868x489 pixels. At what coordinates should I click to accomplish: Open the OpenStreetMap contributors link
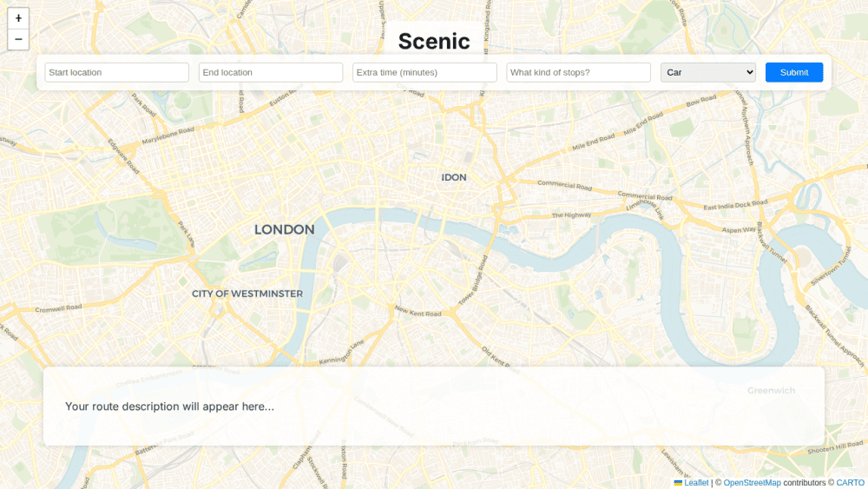click(x=752, y=483)
